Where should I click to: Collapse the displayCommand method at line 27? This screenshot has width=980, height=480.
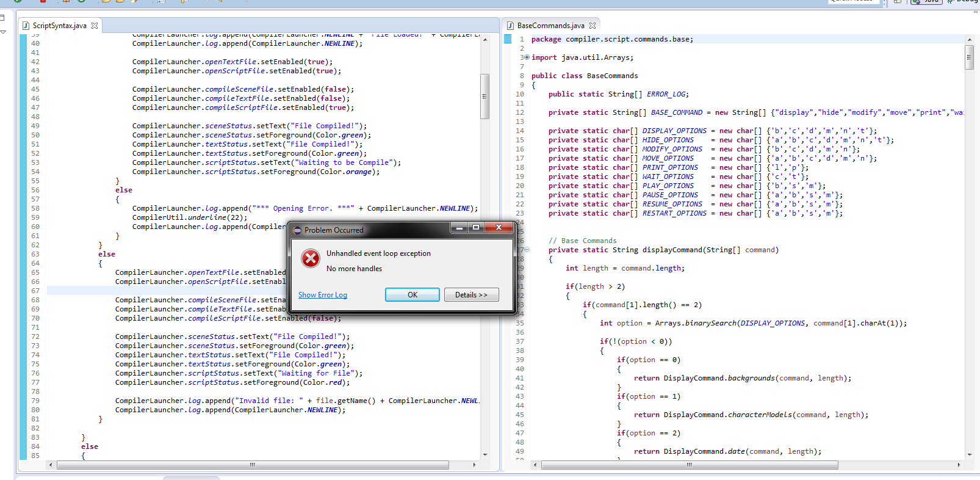tap(527, 250)
